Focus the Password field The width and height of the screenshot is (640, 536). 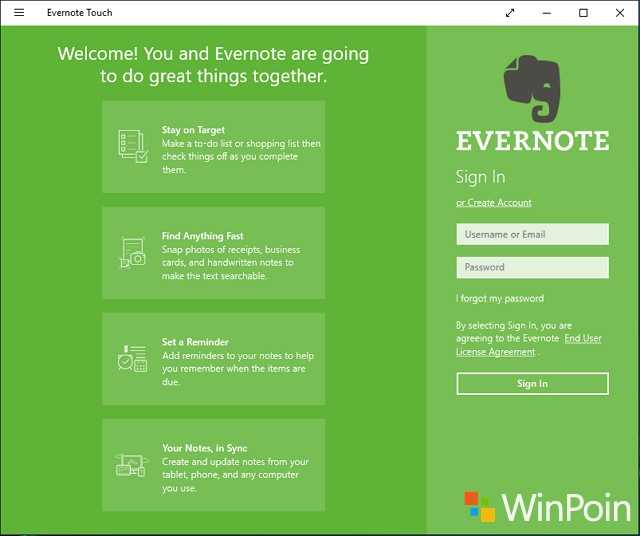pyautogui.click(x=532, y=267)
